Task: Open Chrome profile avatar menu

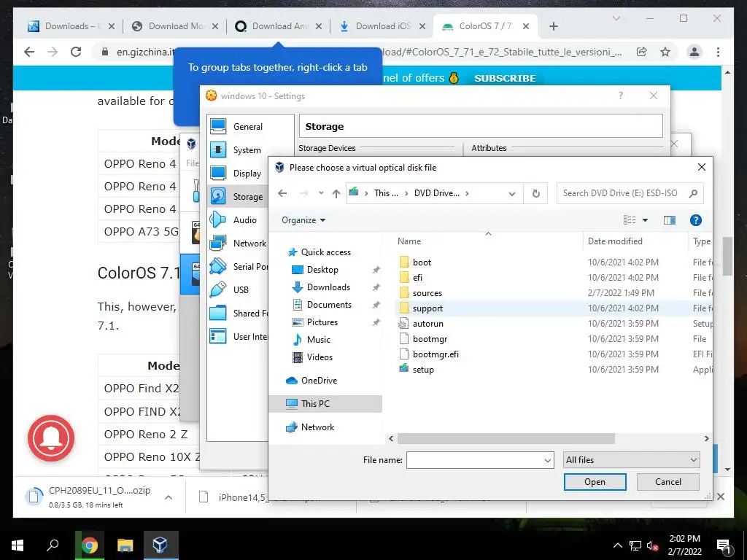Action: (x=694, y=52)
